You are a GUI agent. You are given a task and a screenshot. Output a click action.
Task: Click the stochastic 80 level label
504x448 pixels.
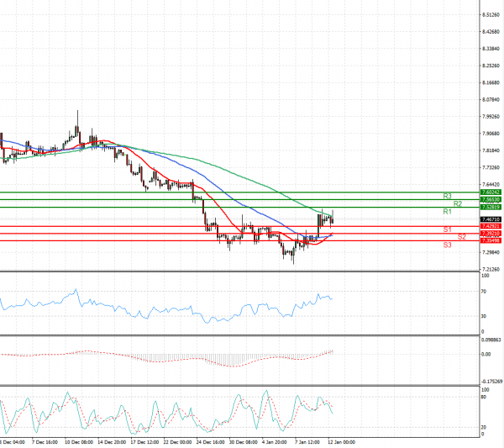click(x=484, y=397)
